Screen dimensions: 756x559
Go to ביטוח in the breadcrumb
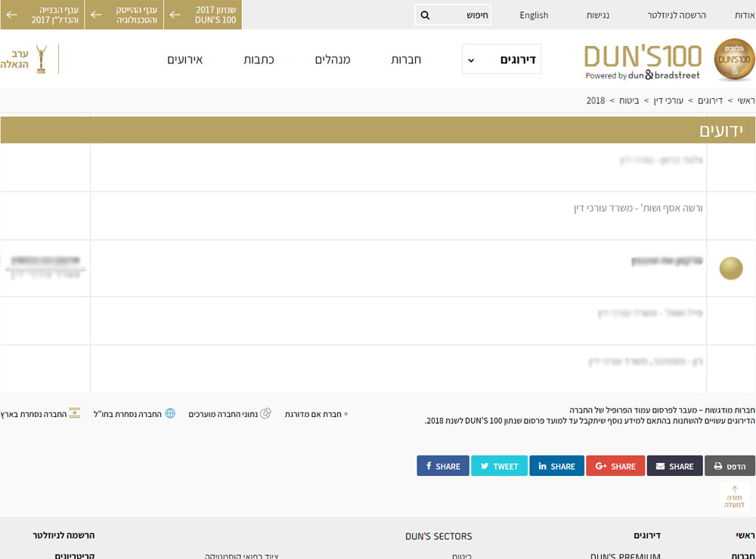pyautogui.click(x=629, y=100)
